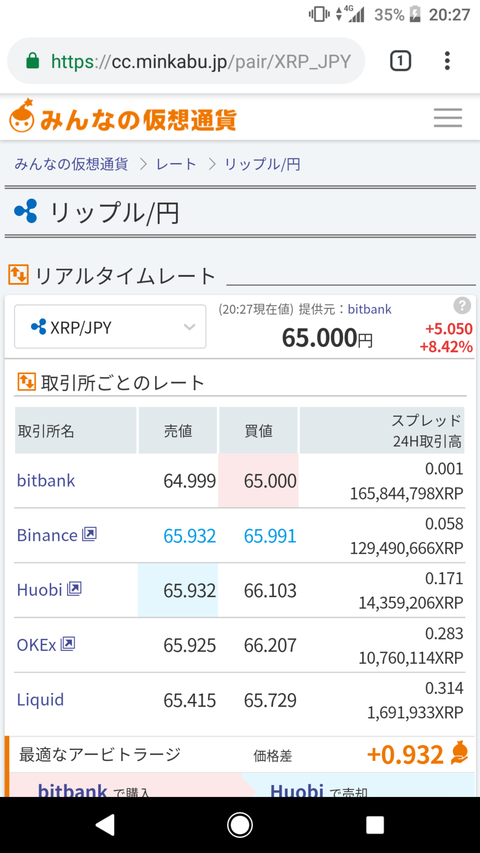480x853 pixels.
Task: Tap the bitbank provider link near price
Action: coord(370,309)
